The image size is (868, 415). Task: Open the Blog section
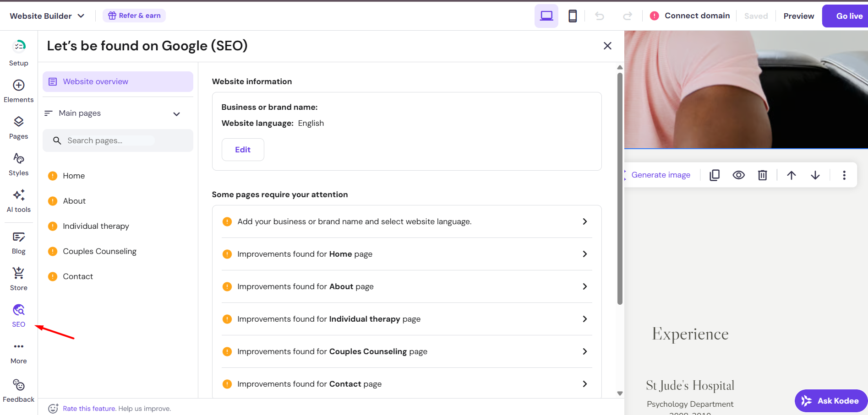click(x=19, y=243)
